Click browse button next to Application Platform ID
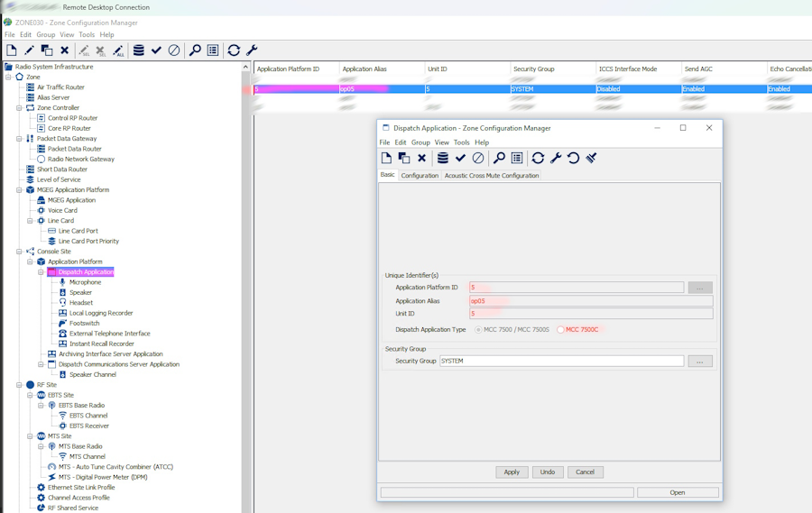Viewport: 812px width, 513px height. click(700, 288)
